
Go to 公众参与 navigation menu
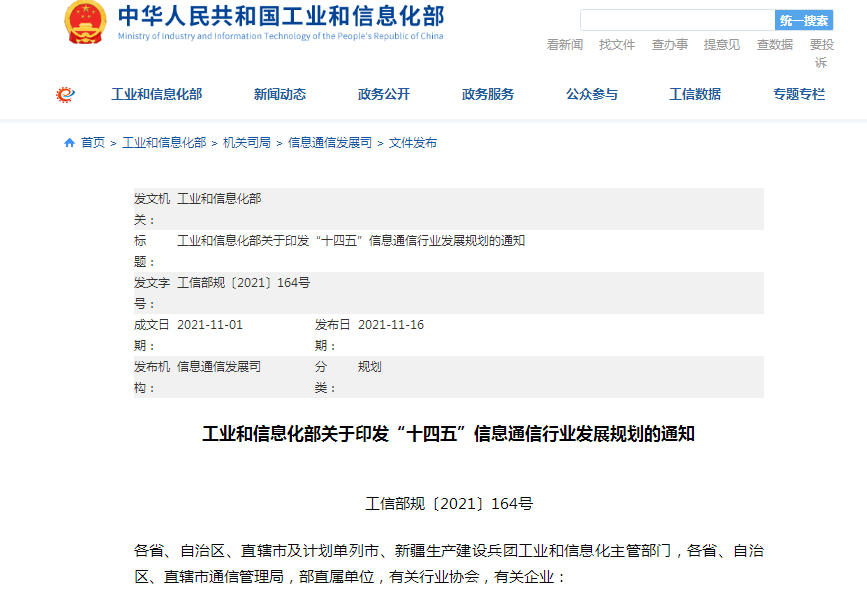592,94
